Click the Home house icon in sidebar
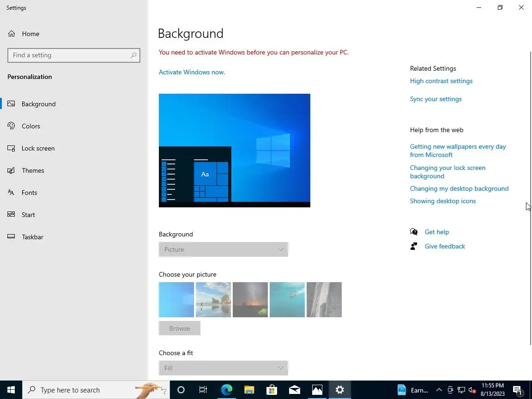The image size is (532, 399). (12, 34)
